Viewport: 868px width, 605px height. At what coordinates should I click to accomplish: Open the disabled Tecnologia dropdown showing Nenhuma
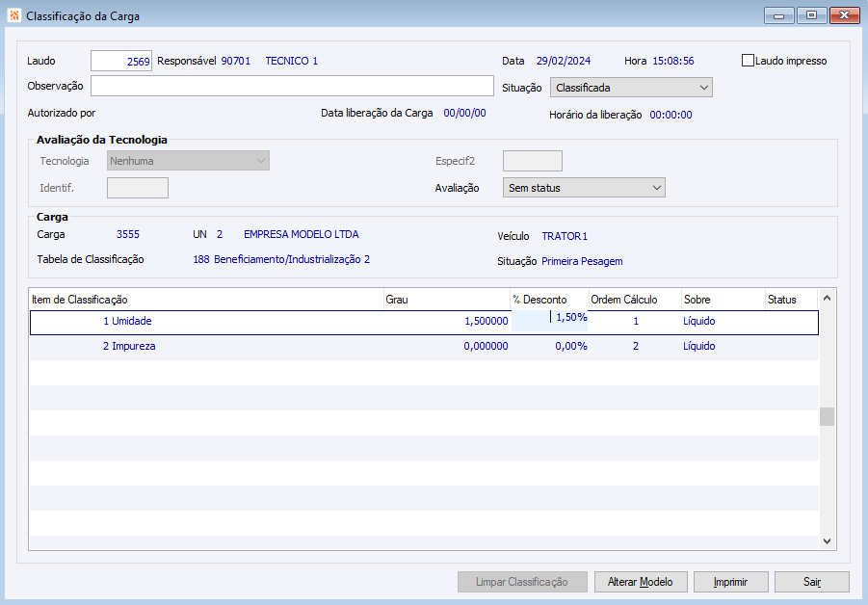188,161
